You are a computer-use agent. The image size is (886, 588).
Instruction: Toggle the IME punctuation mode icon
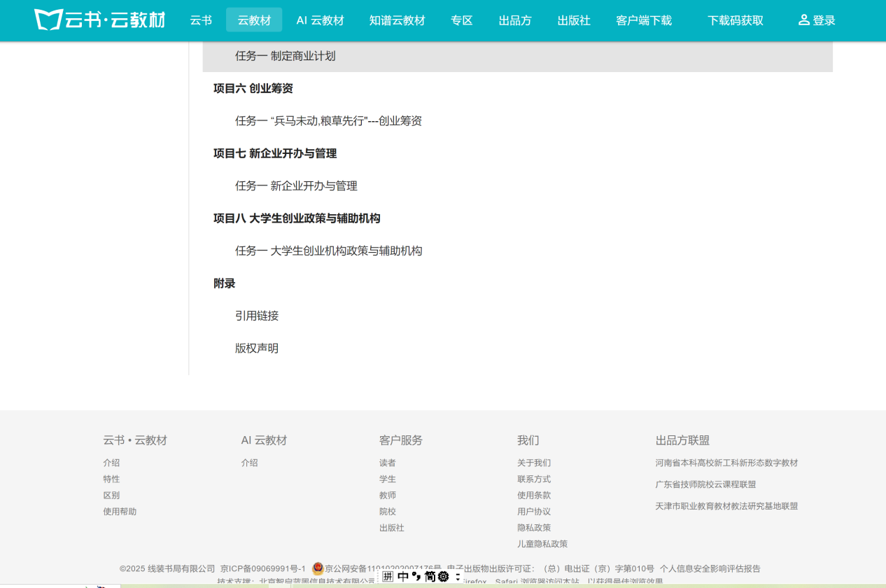416,577
